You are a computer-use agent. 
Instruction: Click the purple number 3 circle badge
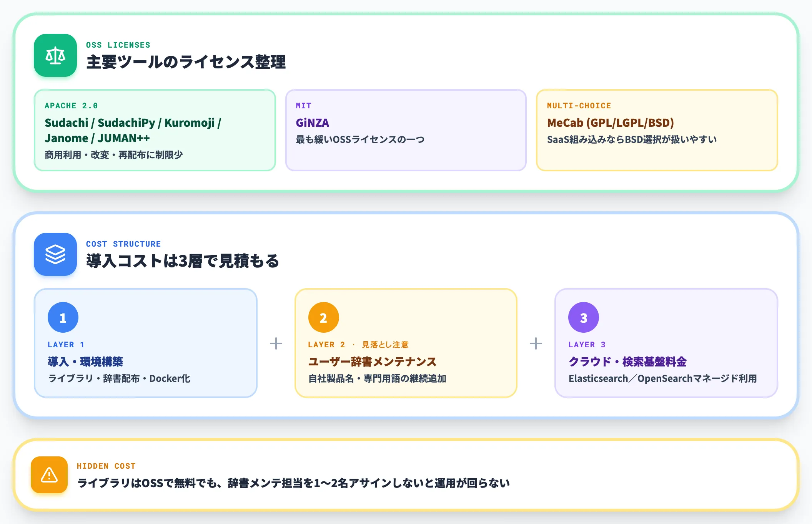pyautogui.click(x=584, y=317)
